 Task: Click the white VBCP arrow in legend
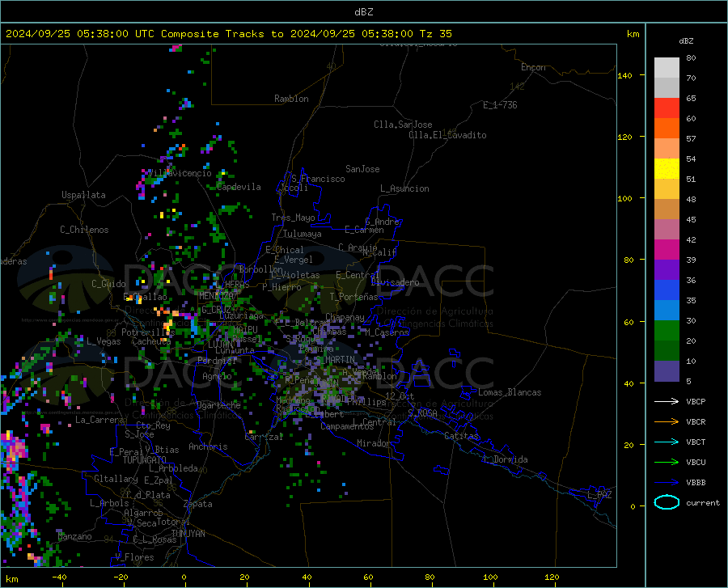click(x=667, y=401)
